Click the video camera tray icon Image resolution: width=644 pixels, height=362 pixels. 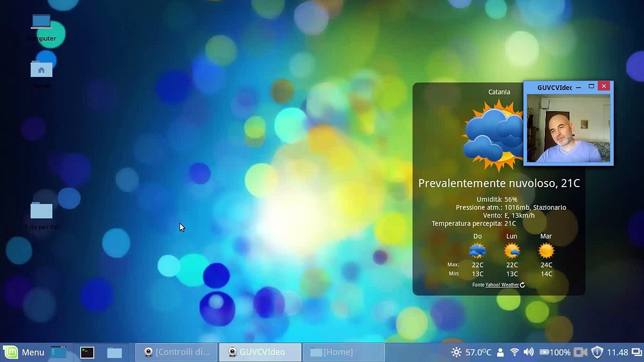pyautogui.click(x=581, y=352)
